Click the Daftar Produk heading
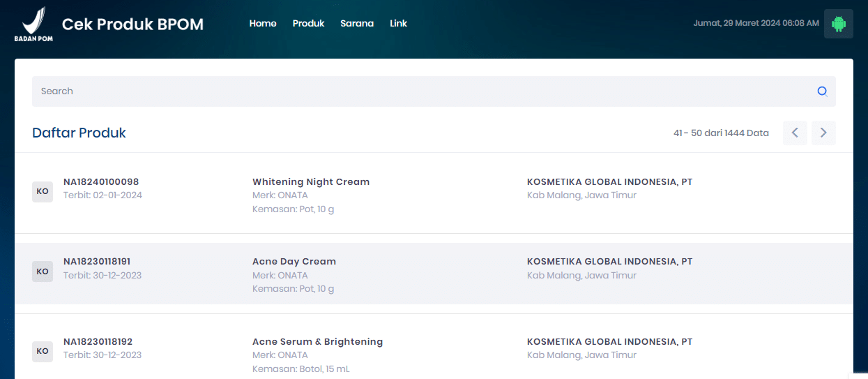 [x=79, y=133]
